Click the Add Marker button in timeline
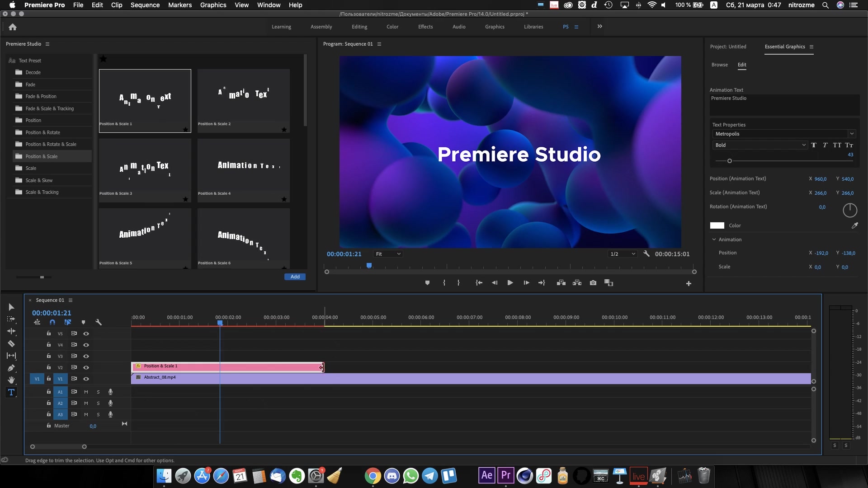Screen dimensions: 868x488 pos(84,322)
